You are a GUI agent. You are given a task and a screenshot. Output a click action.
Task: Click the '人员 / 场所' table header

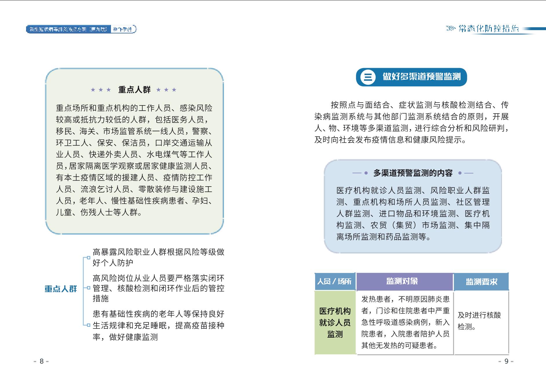point(335,281)
